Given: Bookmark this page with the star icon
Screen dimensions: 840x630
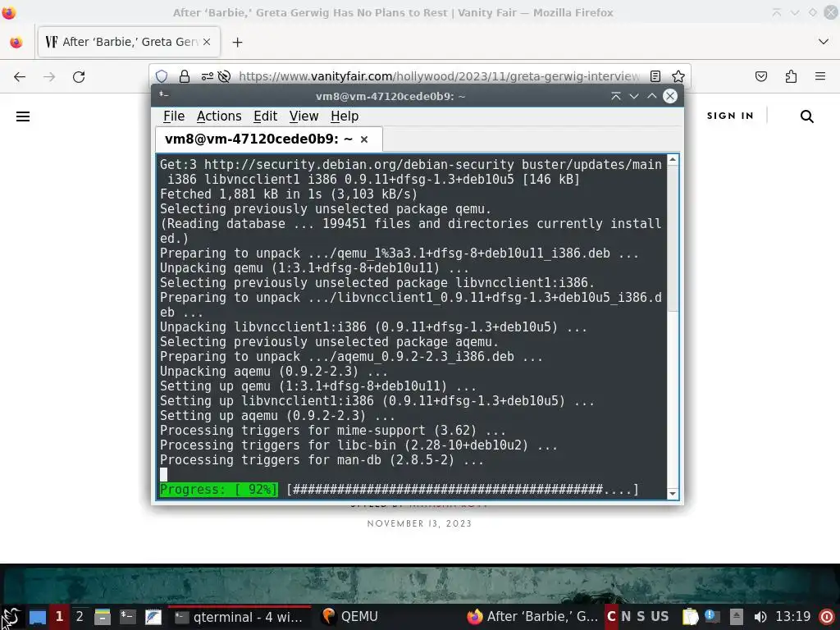Looking at the screenshot, I should click(x=678, y=76).
